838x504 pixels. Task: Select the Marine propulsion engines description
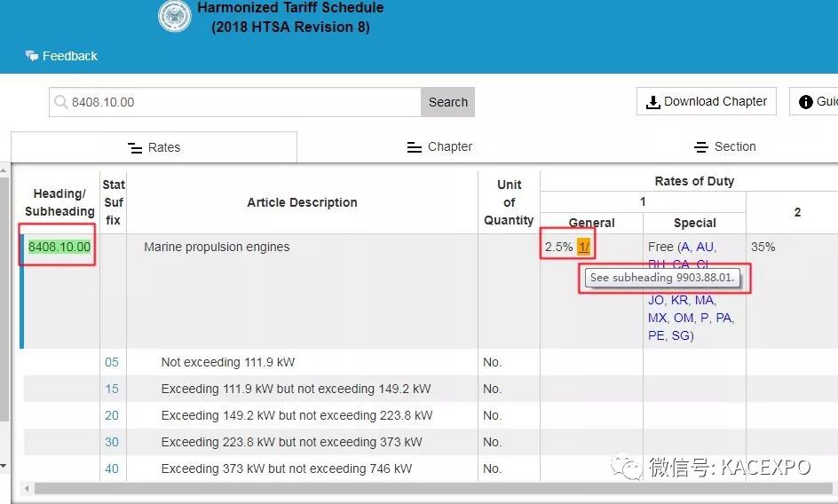point(217,247)
